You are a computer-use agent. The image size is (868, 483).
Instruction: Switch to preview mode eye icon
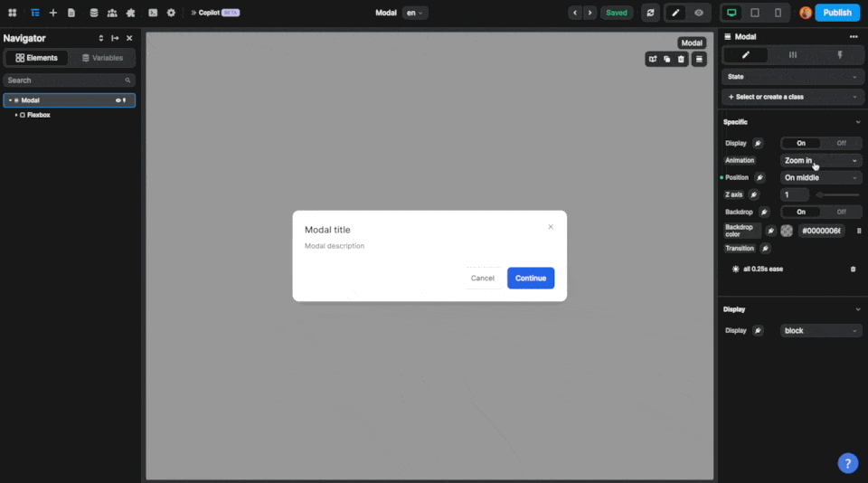pyautogui.click(x=699, y=13)
